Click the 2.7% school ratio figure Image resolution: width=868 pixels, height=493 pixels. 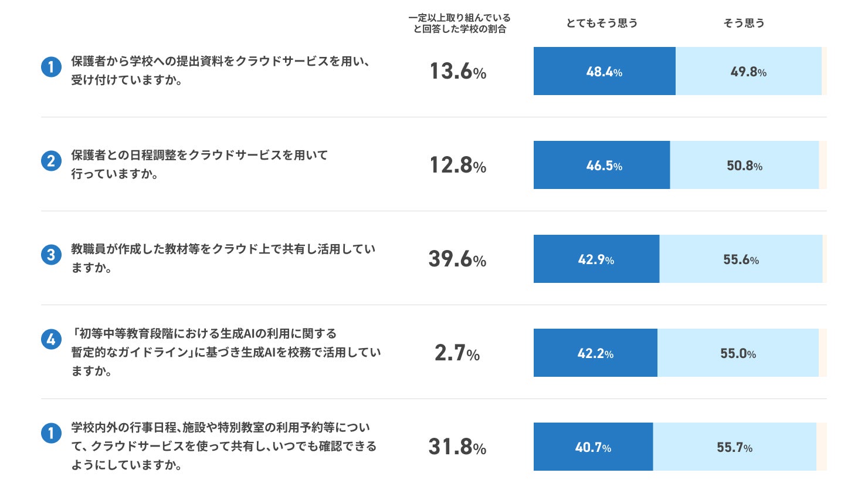[x=457, y=353]
